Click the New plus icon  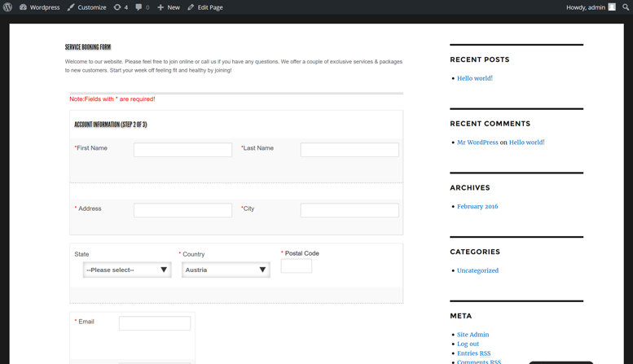click(x=160, y=7)
